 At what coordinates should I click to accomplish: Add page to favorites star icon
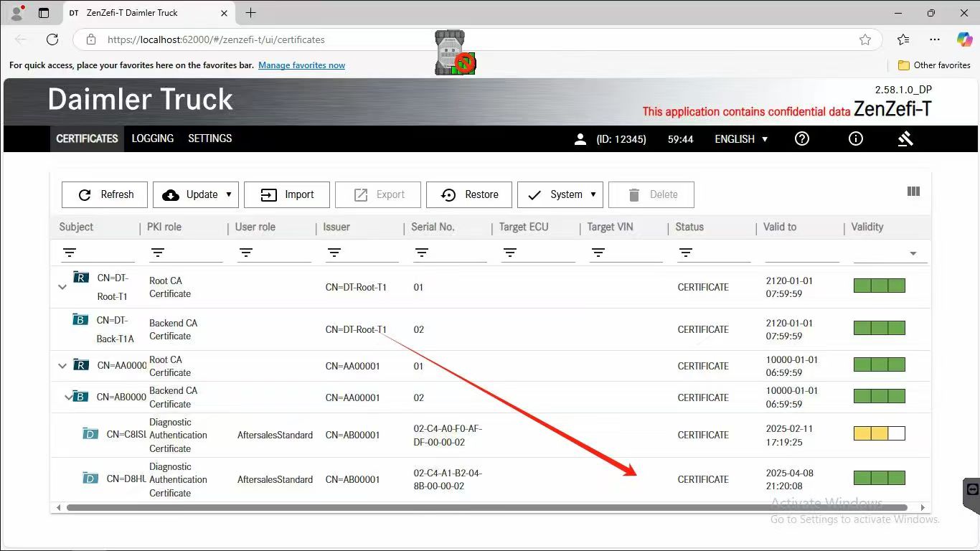click(x=865, y=39)
